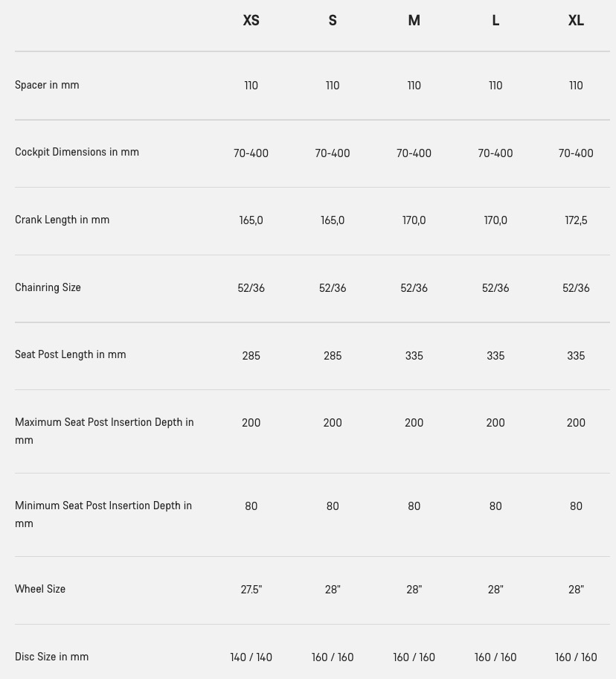616x679 pixels.
Task: Click the S size column header
Action: click(333, 20)
